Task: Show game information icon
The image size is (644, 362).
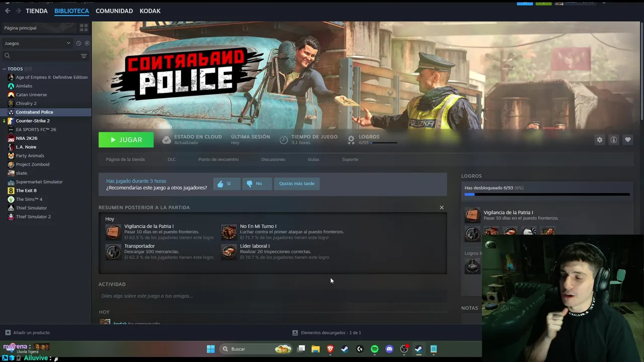Action: (x=613, y=140)
